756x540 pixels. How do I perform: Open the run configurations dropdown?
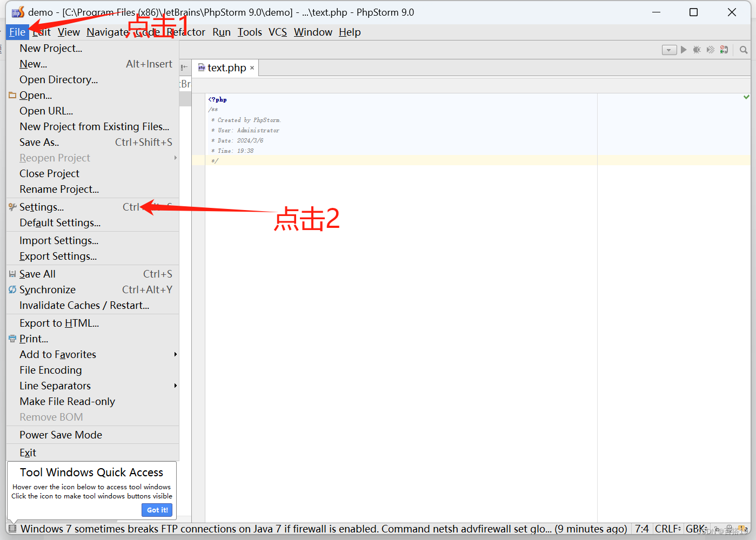coord(669,50)
